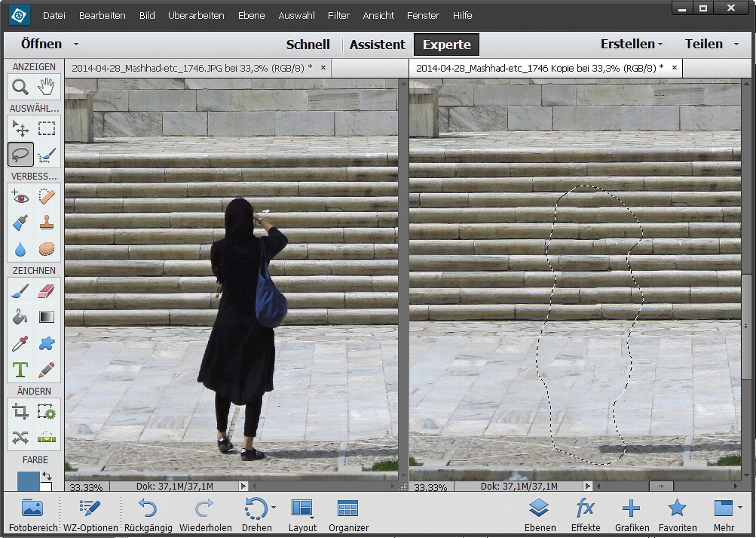Select the Crop tool
The image size is (756, 538).
[x=20, y=411]
